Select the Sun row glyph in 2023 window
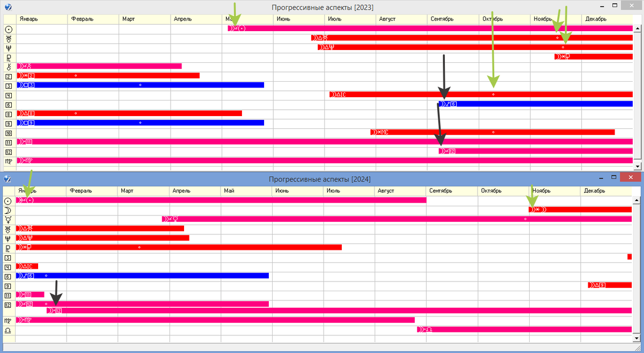The width and height of the screenshot is (644, 353). click(x=9, y=29)
